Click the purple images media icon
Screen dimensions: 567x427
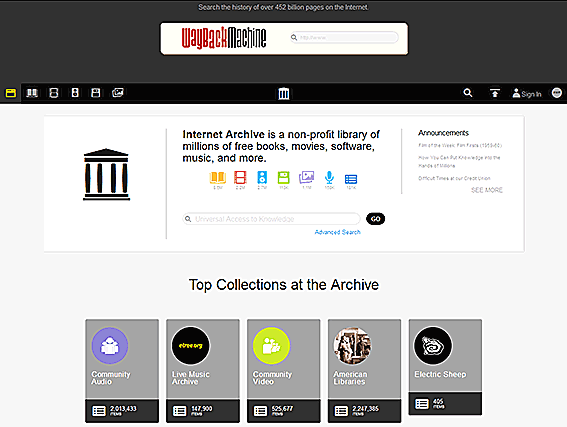[306, 178]
